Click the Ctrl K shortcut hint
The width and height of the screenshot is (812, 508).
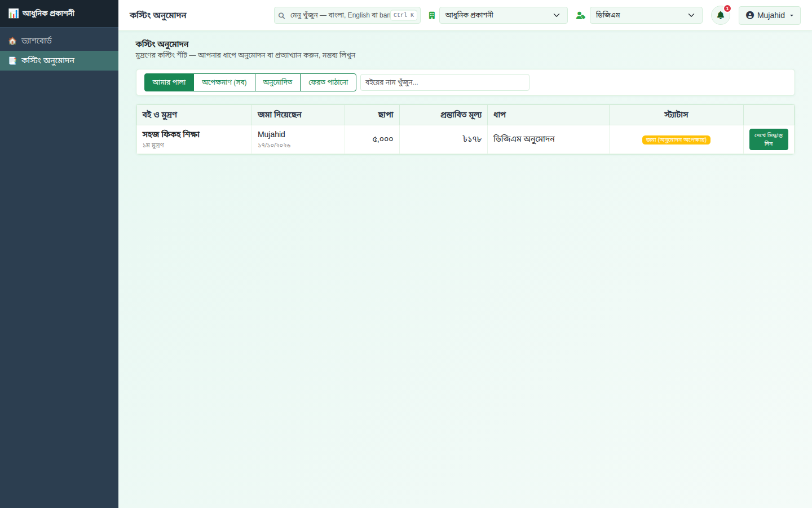click(404, 15)
